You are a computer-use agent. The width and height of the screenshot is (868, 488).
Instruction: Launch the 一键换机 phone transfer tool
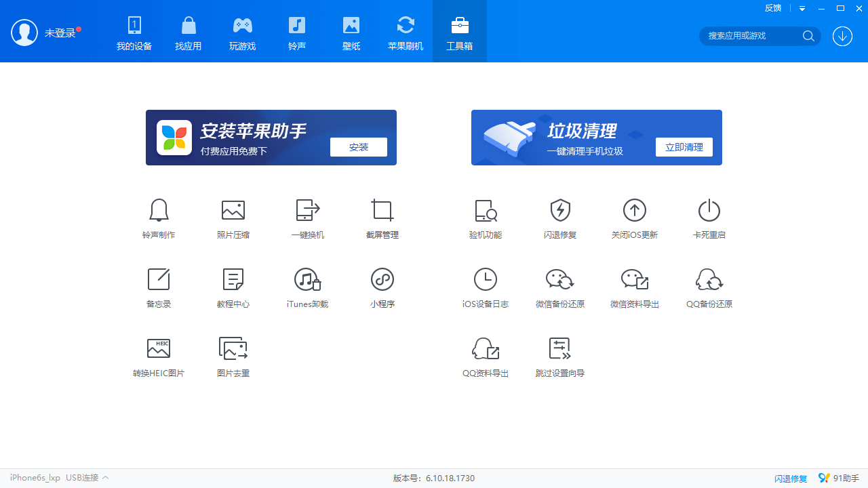[x=308, y=211]
